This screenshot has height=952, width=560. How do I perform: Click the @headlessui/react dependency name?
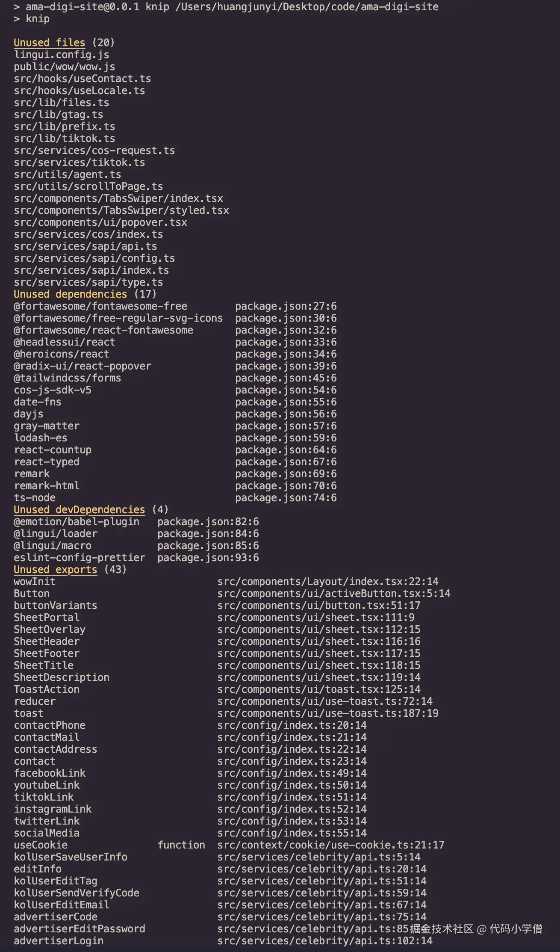tap(64, 342)
